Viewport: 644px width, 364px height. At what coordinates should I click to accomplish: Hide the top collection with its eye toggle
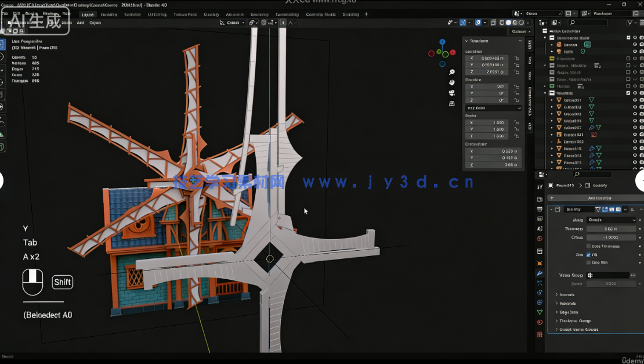(635, 37)
